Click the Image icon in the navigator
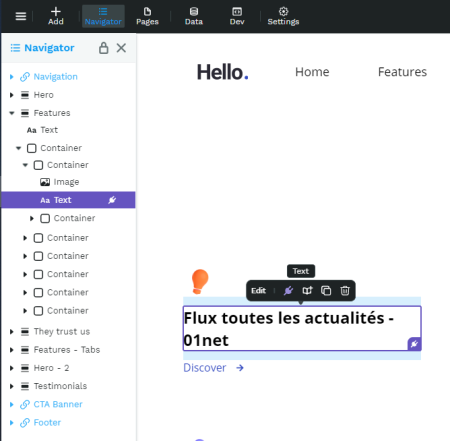 [45, 182]
